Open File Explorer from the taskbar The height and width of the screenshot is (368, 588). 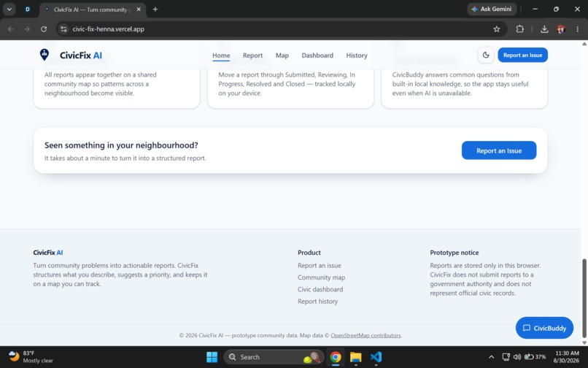pos(355,357)
